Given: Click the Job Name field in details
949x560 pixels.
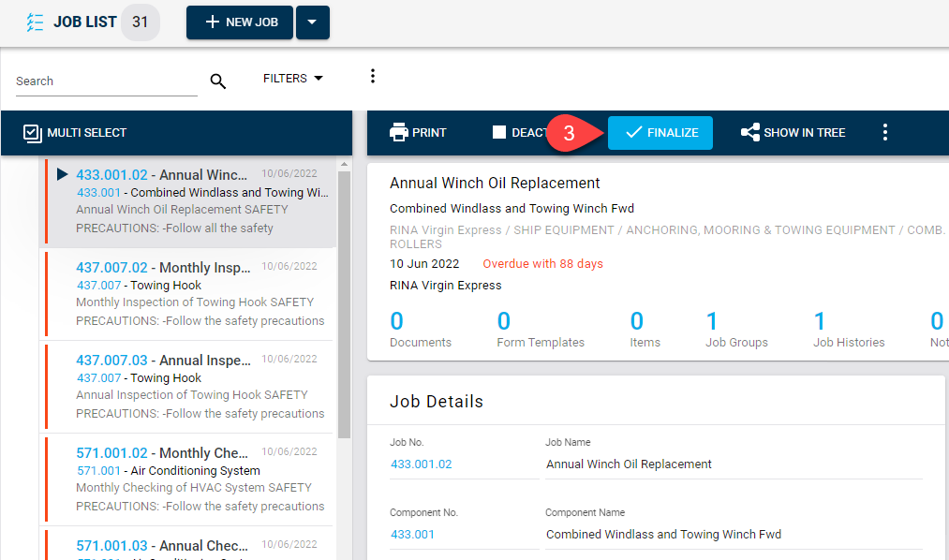Looking at the screenshot, I should [734, 464].
